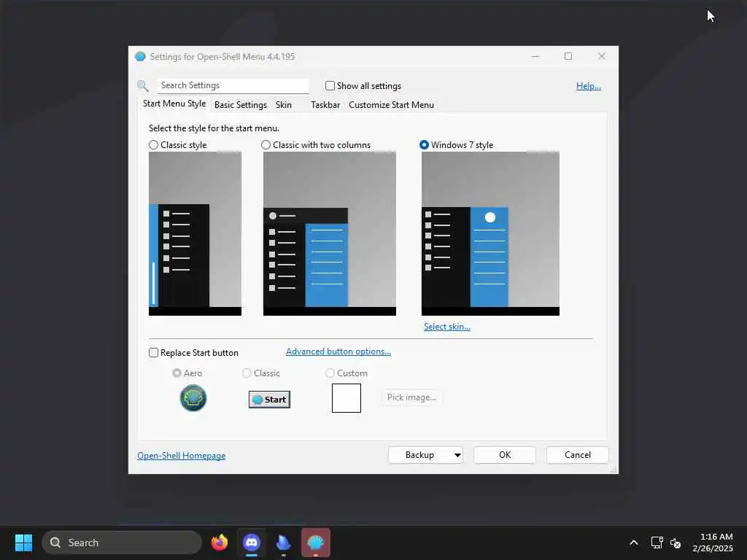Screen dimensions: 747x560
Task: Choose the Custom button radio option
Action: point(330,373)
